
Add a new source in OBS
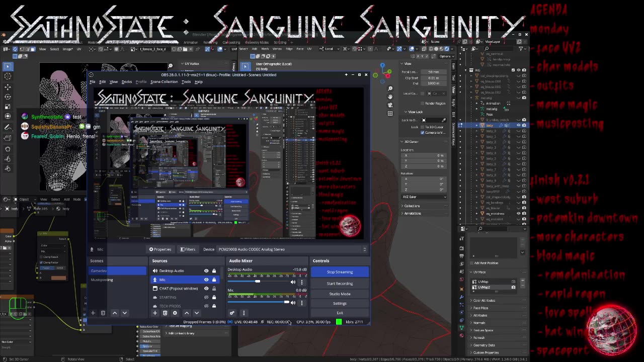coord(155,313)
